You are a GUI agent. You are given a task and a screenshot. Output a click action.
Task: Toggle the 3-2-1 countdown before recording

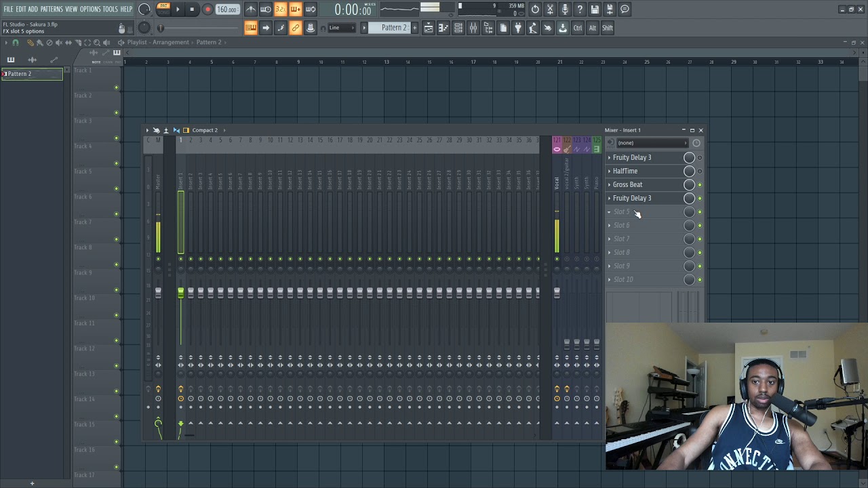pyautogui.click(x=281, y=9)
